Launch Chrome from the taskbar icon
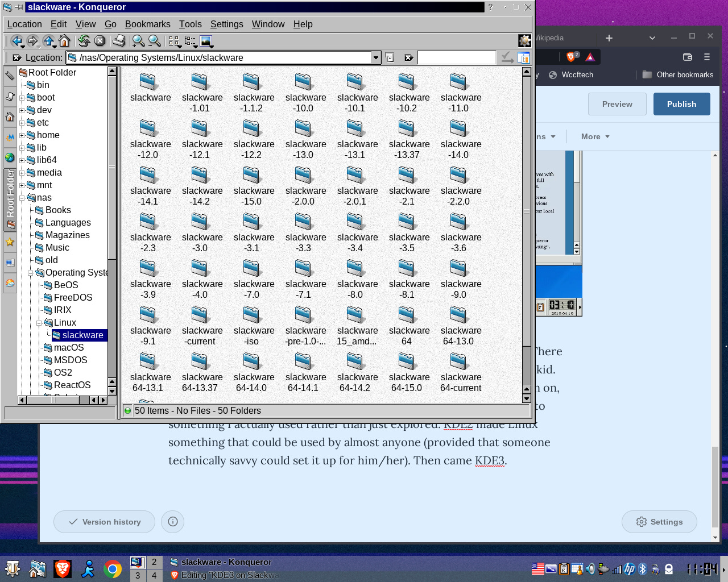The height and width of the screenshot is (582, 728). click(113, 569)
